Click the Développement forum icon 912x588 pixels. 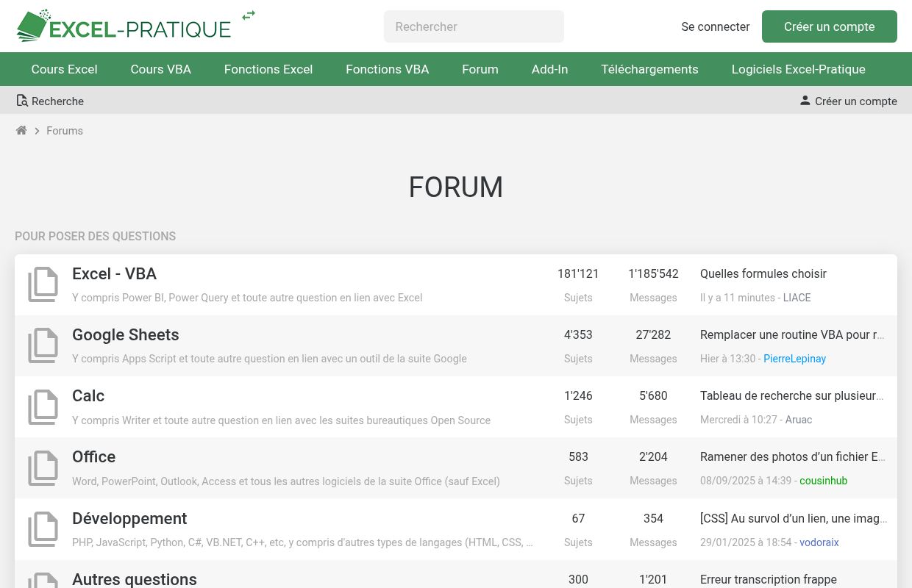pos(43,529)
